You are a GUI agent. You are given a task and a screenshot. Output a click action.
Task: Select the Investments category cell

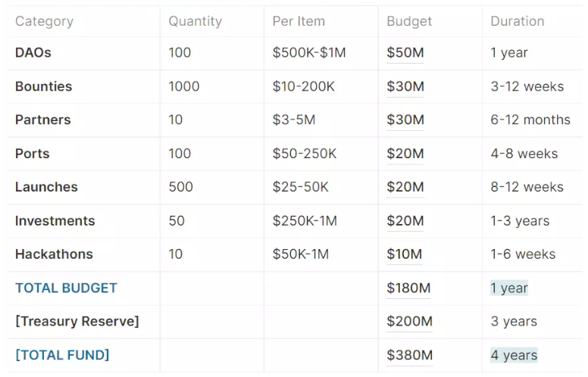tap(55, 221)
